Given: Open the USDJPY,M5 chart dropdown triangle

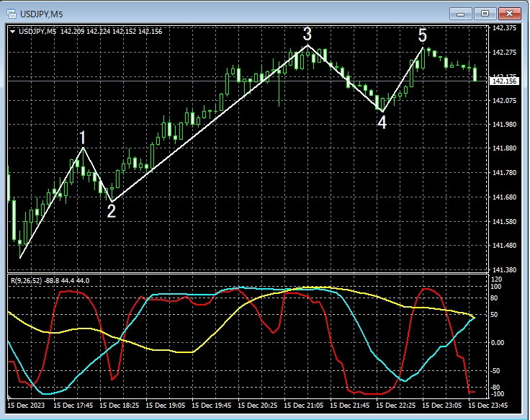Looking at the screenshot, I should click(12, 30).
